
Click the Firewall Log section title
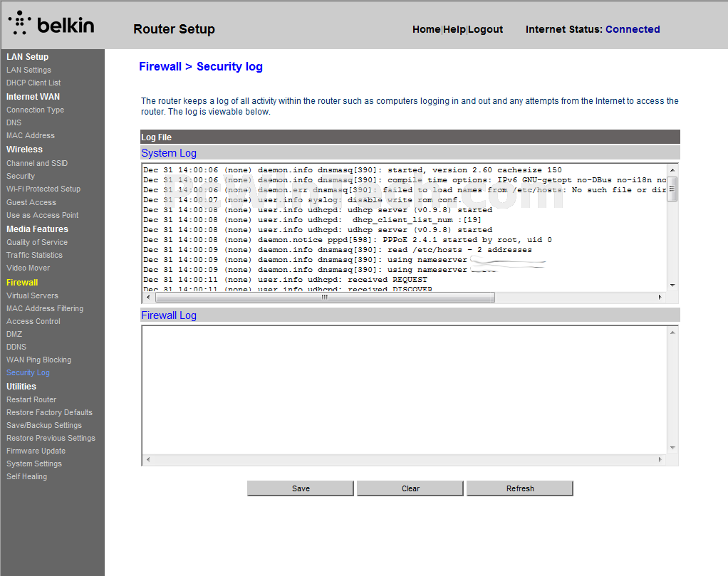pyautogui.click(x=169, y=315)
